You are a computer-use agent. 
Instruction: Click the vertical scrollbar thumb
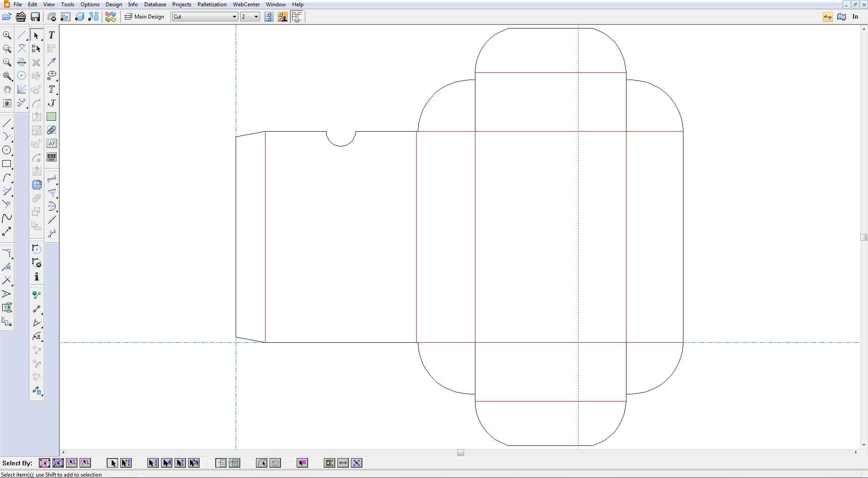pyautogui.click(x=863, y=237)
